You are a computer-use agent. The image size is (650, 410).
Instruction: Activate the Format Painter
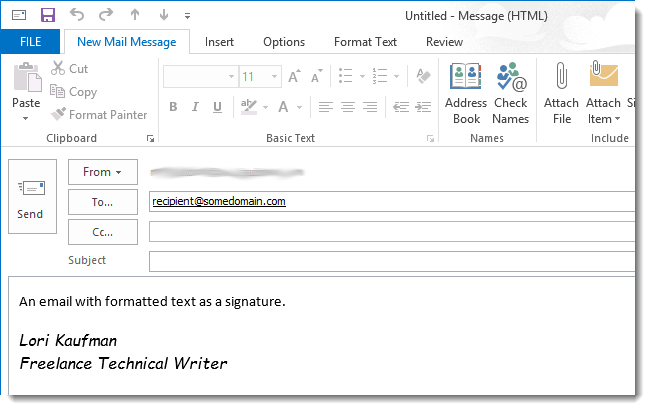pyautogui.click(x=99, y=114)
